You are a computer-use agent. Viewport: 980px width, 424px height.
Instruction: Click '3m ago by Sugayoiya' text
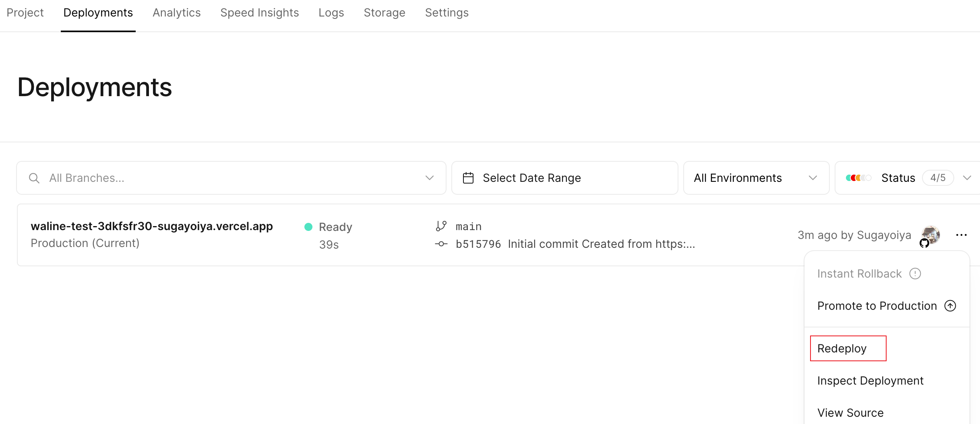click(x=854, y=235)
